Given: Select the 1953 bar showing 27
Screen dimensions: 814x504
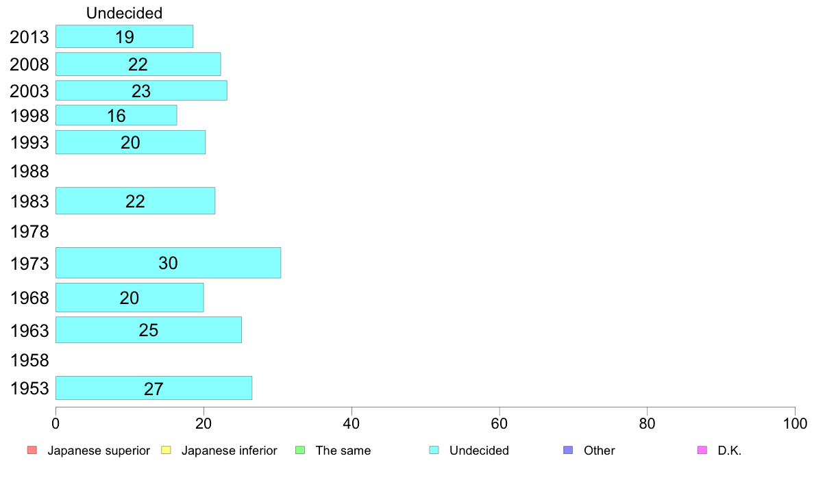Looking at the screenshot, I should [x=153, y=388].
